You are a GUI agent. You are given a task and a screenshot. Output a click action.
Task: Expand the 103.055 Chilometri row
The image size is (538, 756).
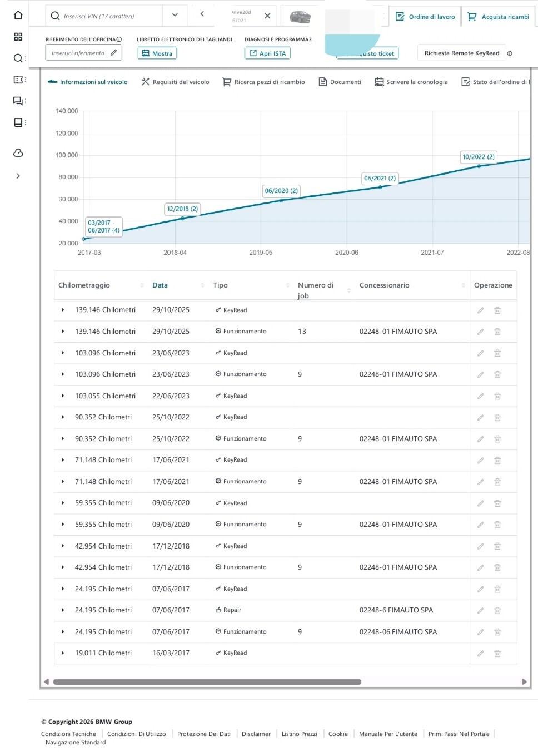[x=63, y=396]
